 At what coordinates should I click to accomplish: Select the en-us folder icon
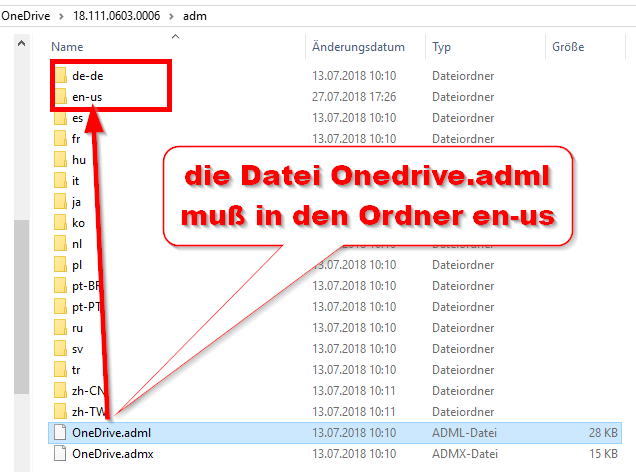click(60, 97)
